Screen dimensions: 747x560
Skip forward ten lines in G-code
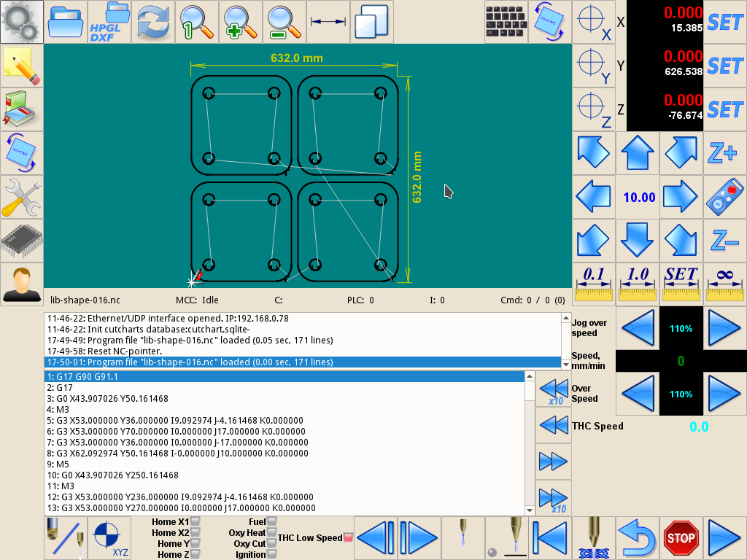point(553,499)
